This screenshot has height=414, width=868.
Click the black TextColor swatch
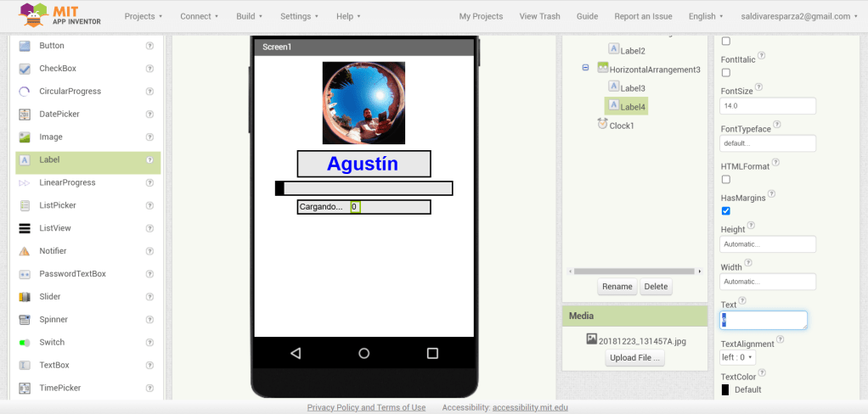coord(725,390)
